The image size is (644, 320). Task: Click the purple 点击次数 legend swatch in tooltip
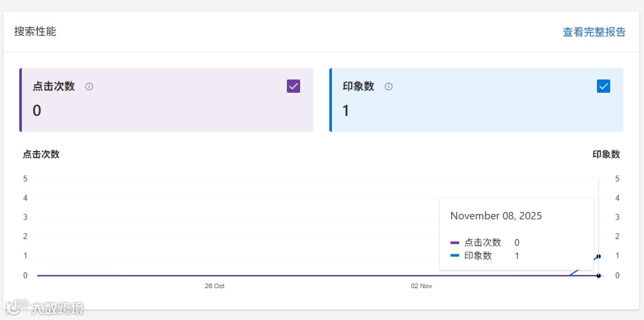[455, 242]
